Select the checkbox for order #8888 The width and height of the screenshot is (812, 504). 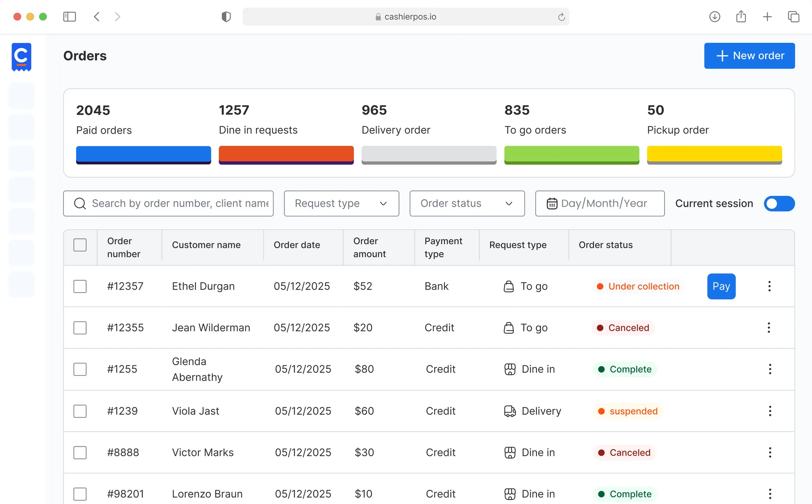tap(80, 452)
